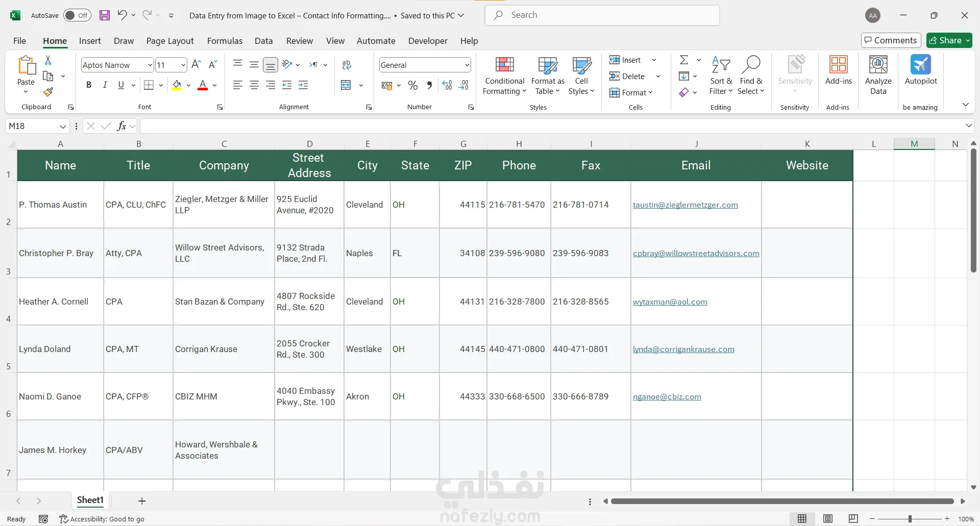Expand the Number Format dropdown
Screen dimensions: 980x526
tap(467, 65)
